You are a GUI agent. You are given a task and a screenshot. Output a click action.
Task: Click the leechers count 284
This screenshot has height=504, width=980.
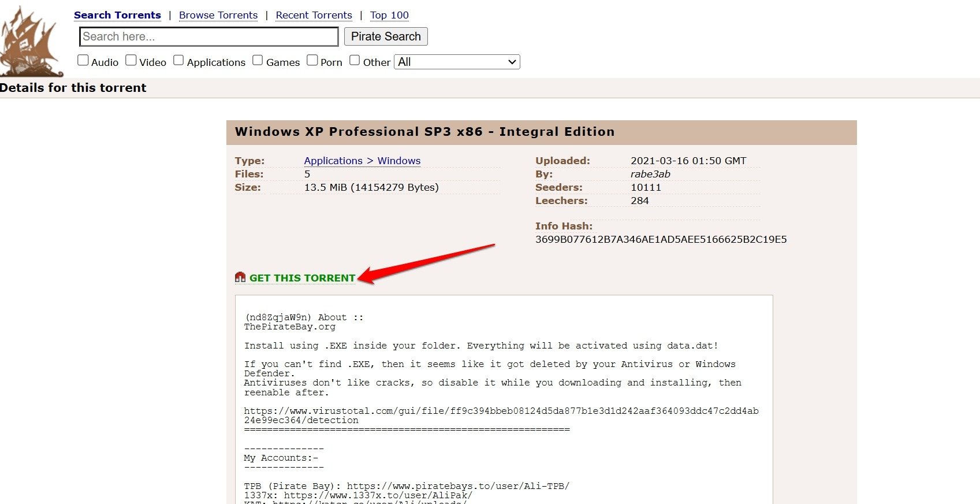click(640, 201)
